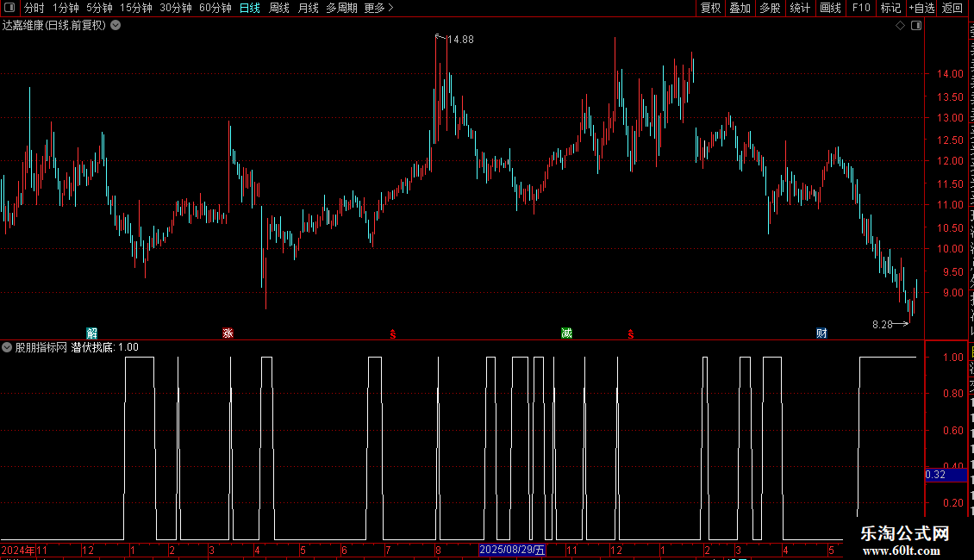
Task: Add stock to watchlist with +自选
Action: coord(921,8)
